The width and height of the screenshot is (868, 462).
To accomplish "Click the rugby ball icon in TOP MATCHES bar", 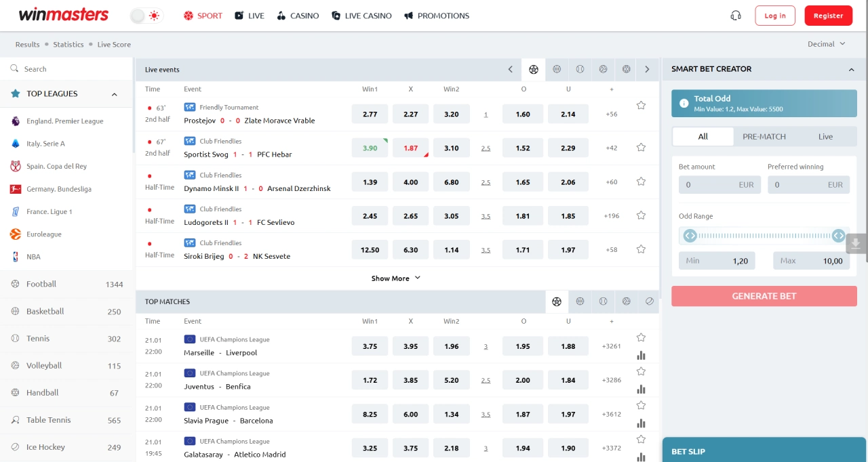I will point(649,301).
